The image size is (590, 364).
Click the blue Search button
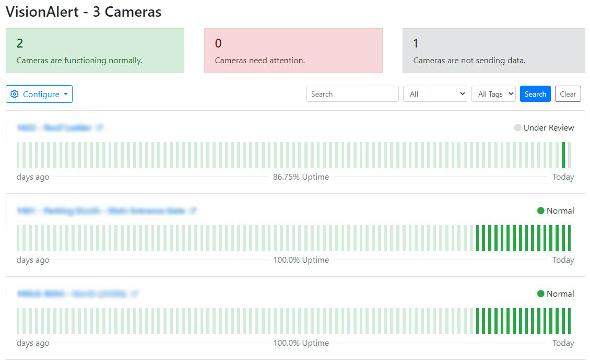535,94
